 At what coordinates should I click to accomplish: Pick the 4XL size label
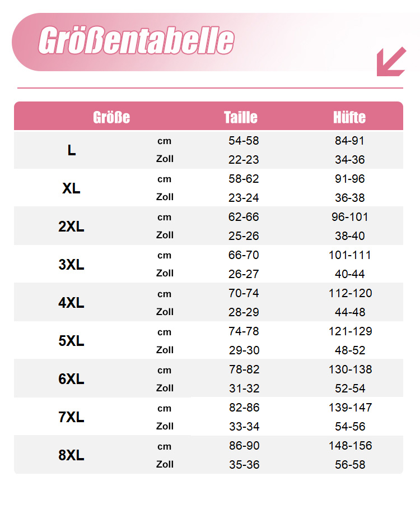pos(71,303)
